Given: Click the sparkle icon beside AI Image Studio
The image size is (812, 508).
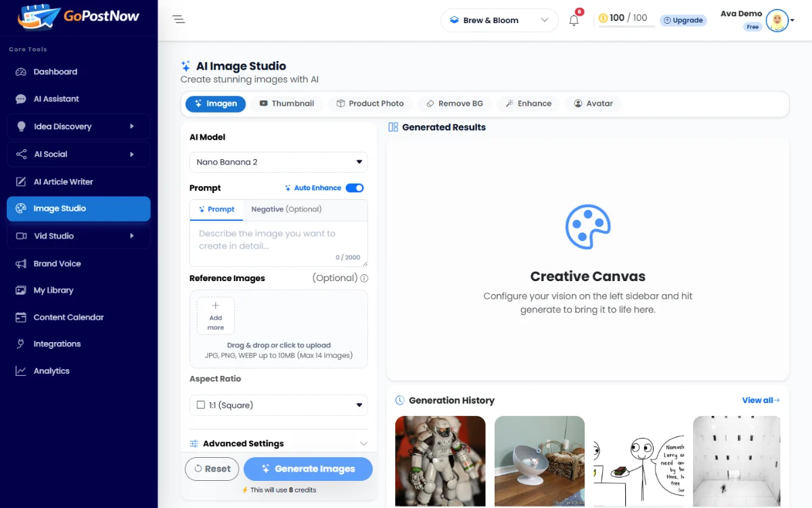Looking at the screenshot, I should click(x=185, y=66).
